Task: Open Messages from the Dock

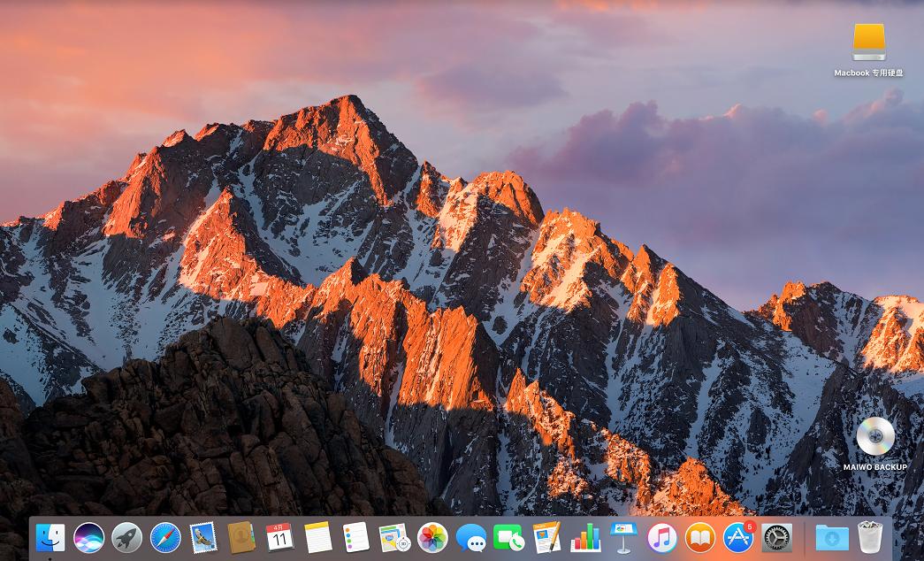Action: tap(470, 537)
